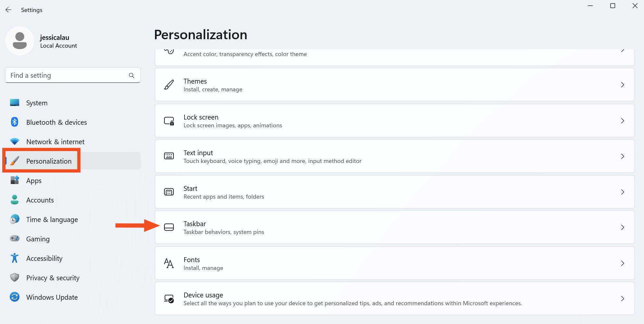
Task: Open the Start settings title
Action: click(190, 189)
